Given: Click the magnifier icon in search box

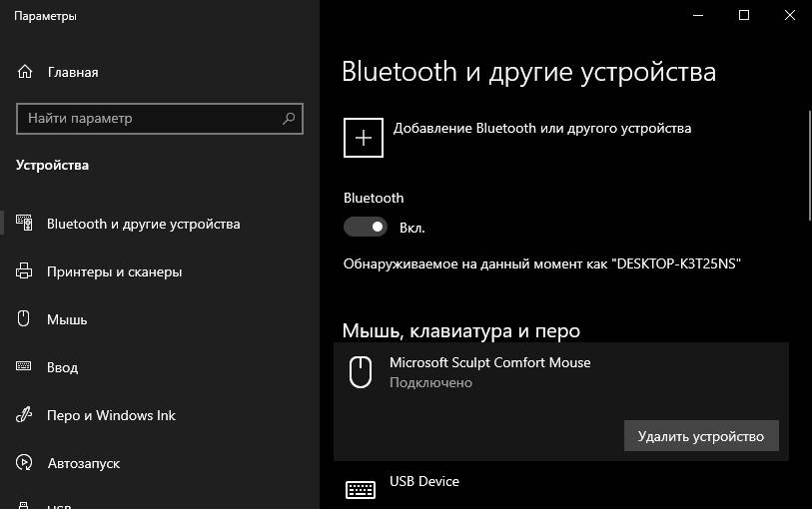Looking at the screenshot, I should 289,118.
